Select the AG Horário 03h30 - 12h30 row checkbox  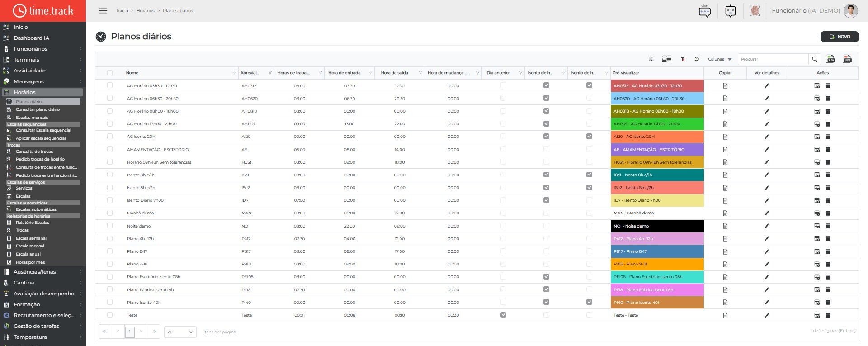click(110, 85)
